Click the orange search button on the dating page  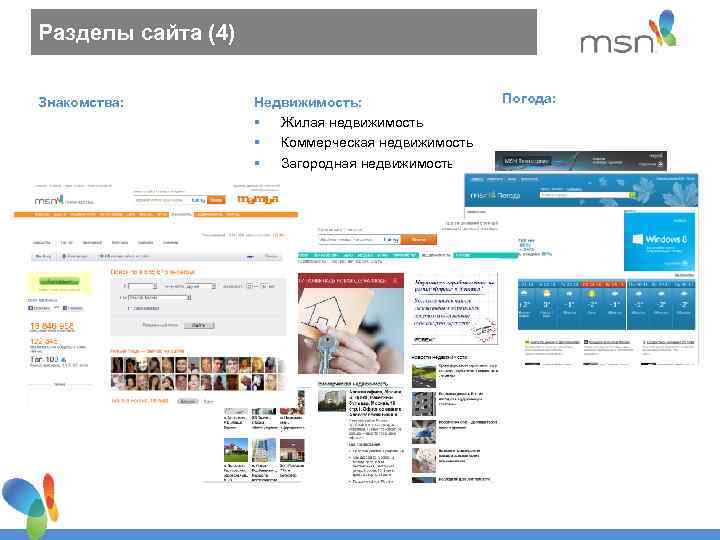(x=216, y=200)
